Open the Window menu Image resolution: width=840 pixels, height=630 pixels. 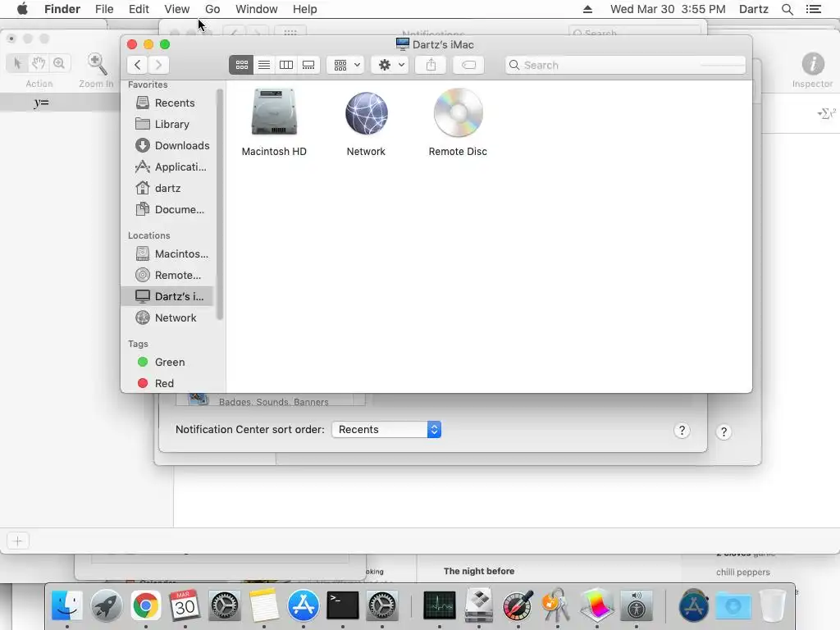tap(257, 9)
